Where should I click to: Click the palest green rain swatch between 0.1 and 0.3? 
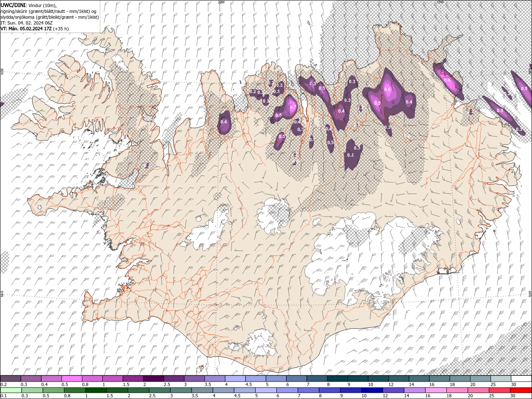11,390
